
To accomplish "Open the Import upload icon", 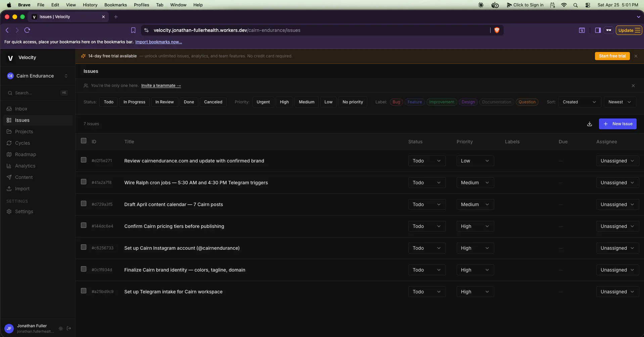I will (9, 189).
